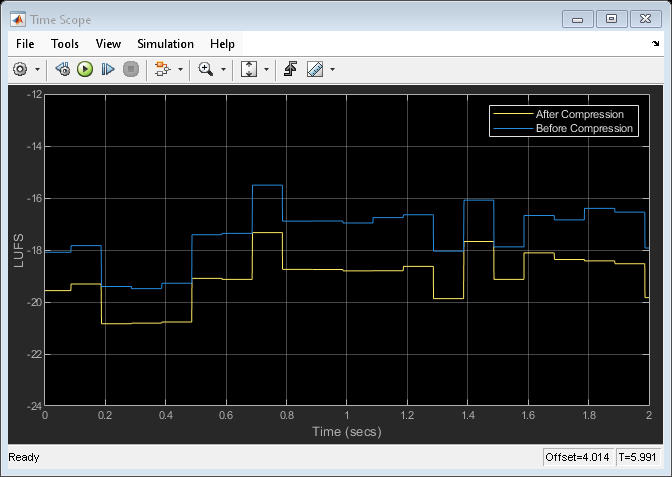The image size is (672, 477).
Task: Maximize the Time Scope window
Action: (x=612, y=19)
